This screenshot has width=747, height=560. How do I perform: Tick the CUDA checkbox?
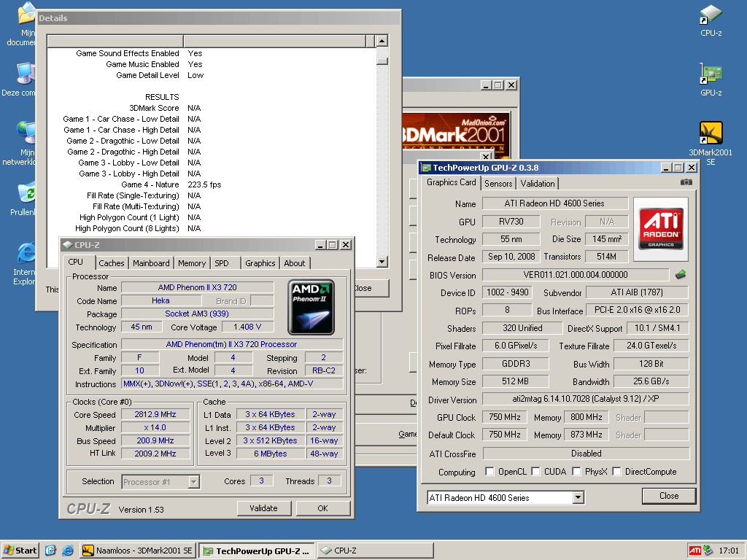[536, 472]
